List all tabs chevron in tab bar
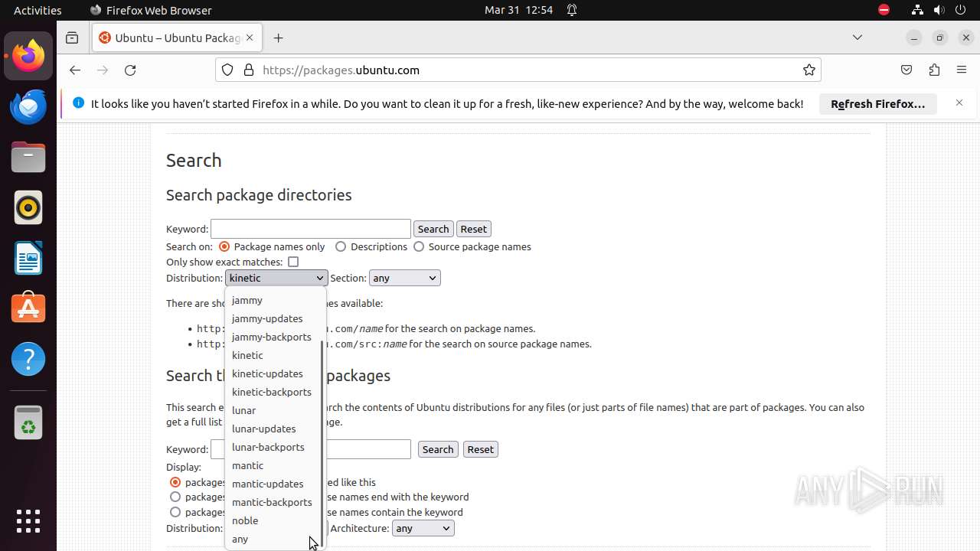The image size is (980, 551). click(x=857, y=37)
